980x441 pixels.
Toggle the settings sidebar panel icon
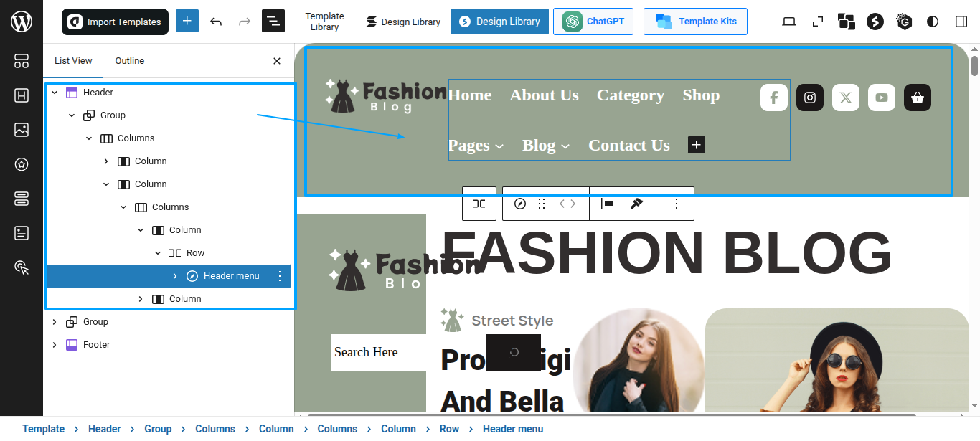pyautogui.click(x=961, y=22)
